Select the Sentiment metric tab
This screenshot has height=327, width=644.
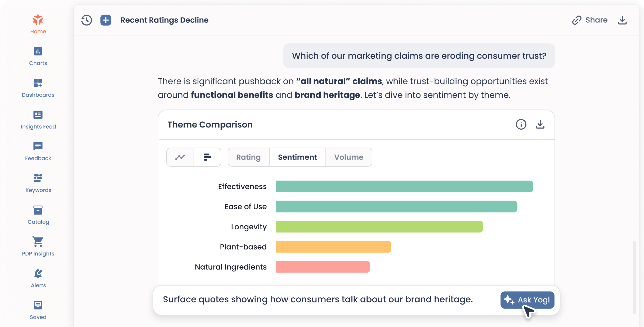click(297, 157)
